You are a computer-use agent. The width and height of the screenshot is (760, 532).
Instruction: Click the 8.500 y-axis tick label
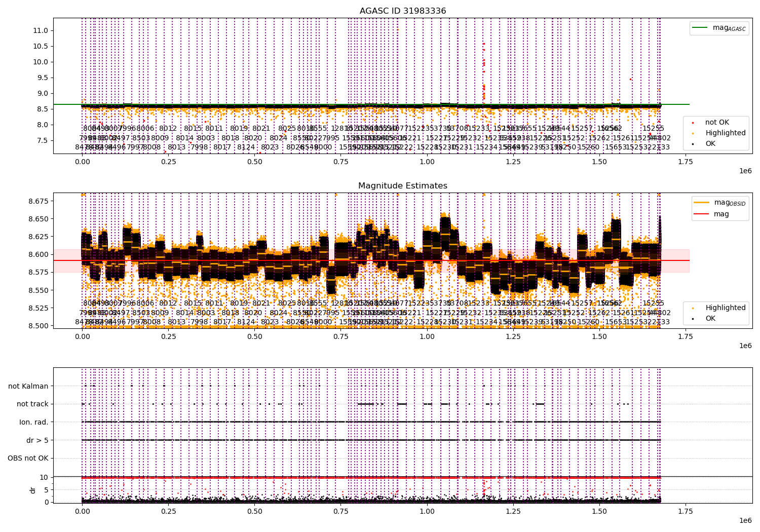39,326
